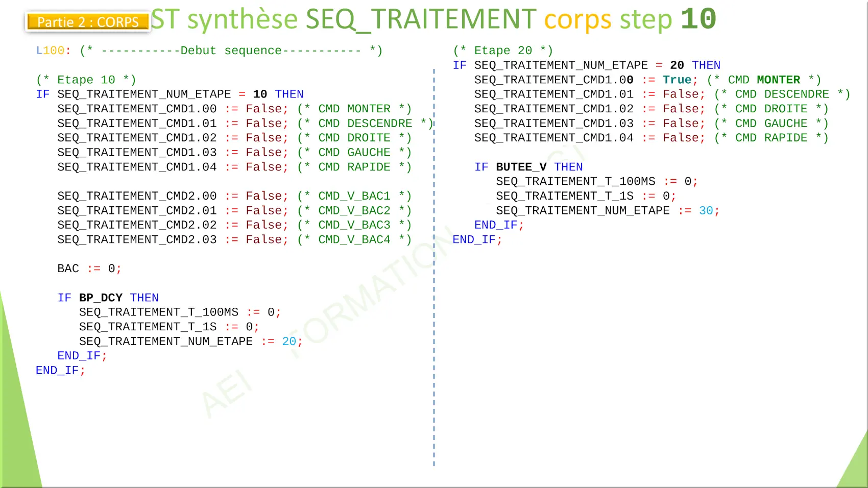Select the '(* Etape 10 *)' comment

[86, 80]
